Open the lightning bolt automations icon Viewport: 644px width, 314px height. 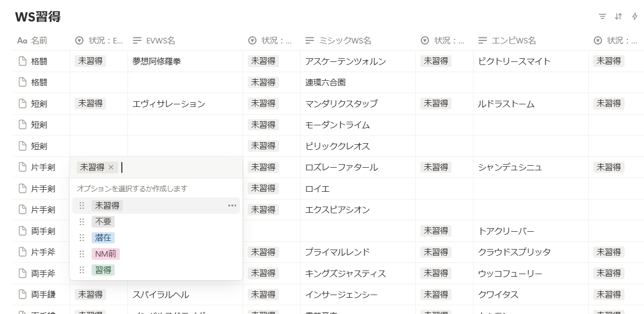pos(635,16)
